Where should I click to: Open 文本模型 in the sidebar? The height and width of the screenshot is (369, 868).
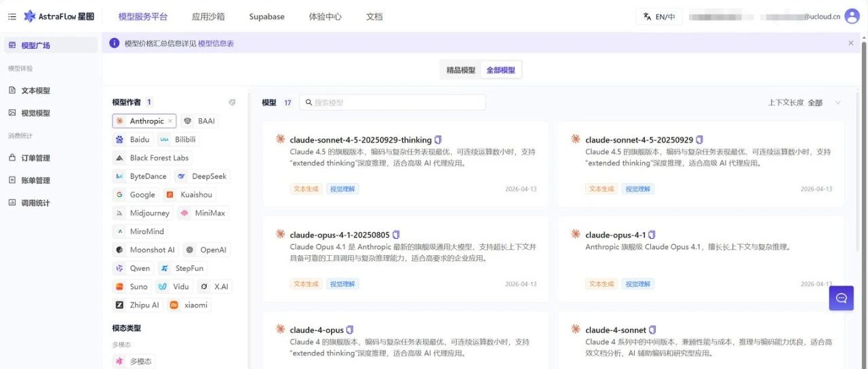pos(51,90)
